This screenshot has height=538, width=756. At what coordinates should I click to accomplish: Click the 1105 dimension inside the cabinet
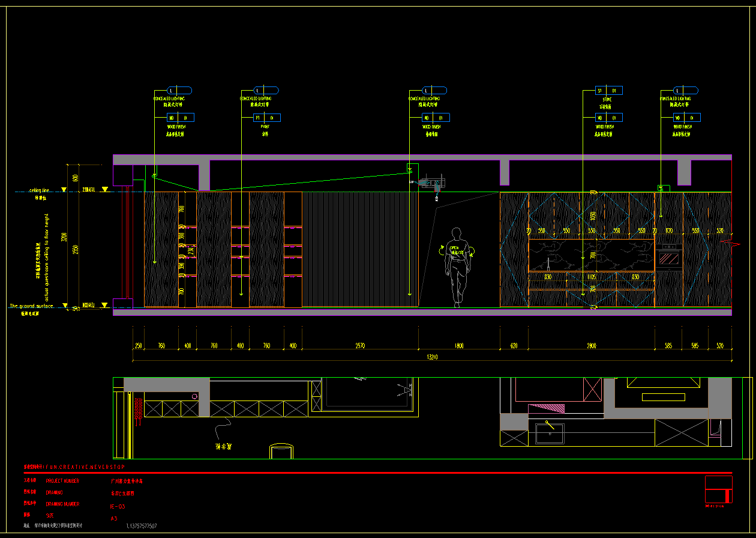click(x=591, y=277)
